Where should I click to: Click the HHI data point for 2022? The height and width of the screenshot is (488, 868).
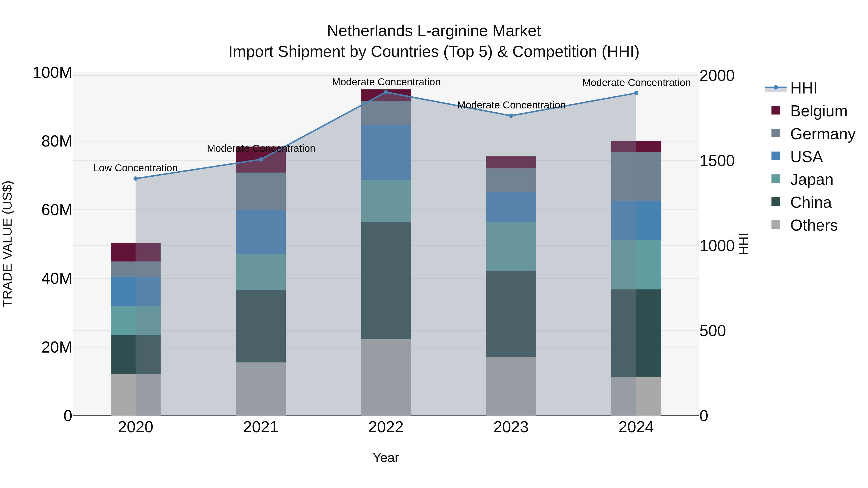coord(386,92)
